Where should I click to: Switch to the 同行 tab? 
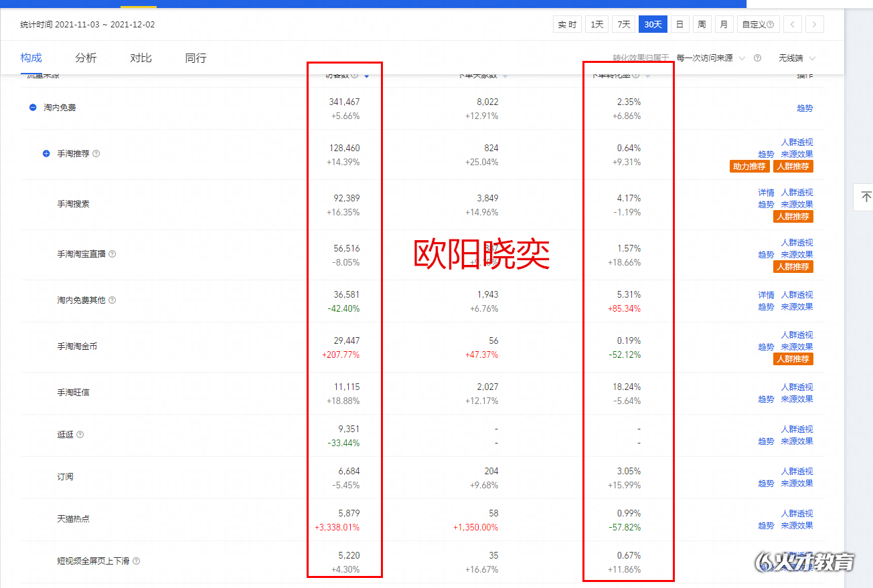tap(195, 58)
